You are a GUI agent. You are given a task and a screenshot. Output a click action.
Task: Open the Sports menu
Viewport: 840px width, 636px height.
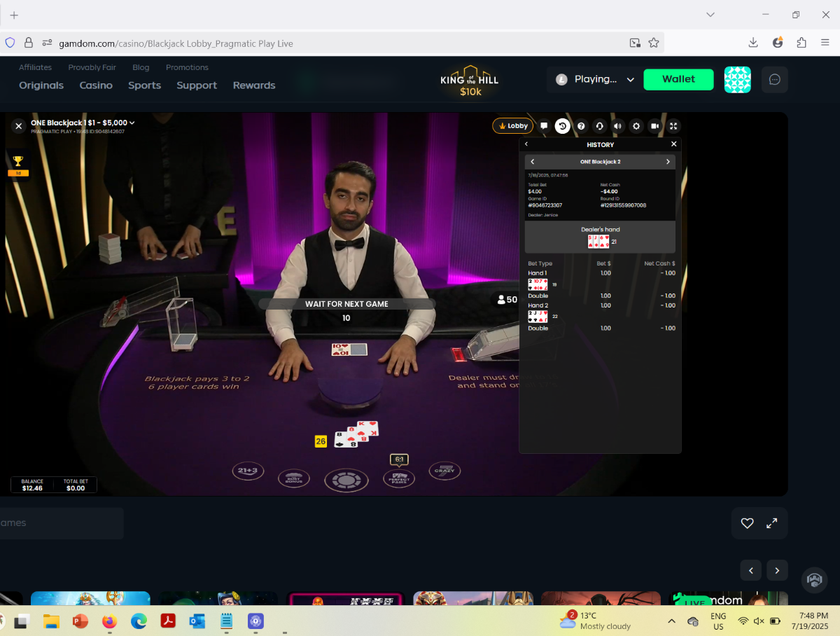(144, 85)
